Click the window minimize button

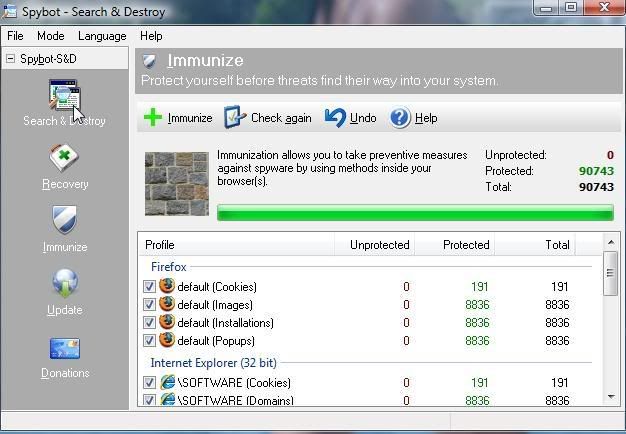pyautogui.click(x=546, y=8)
